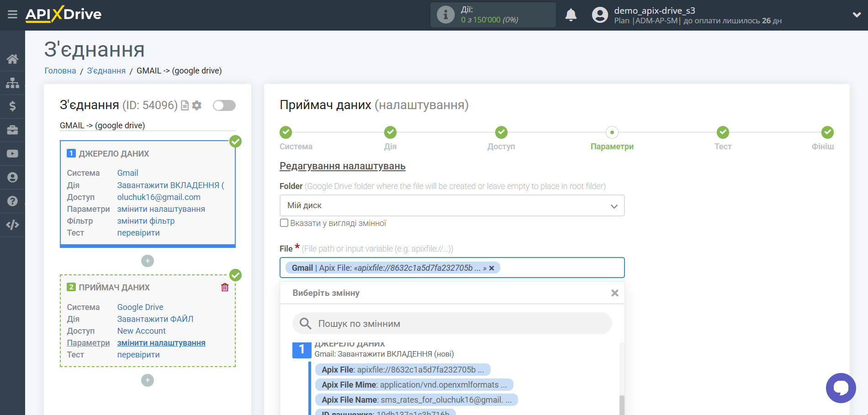Remove the Gmail Apix File tag
Image resolution: width=868 pixels, height=415 pixels.
[492, 268]
